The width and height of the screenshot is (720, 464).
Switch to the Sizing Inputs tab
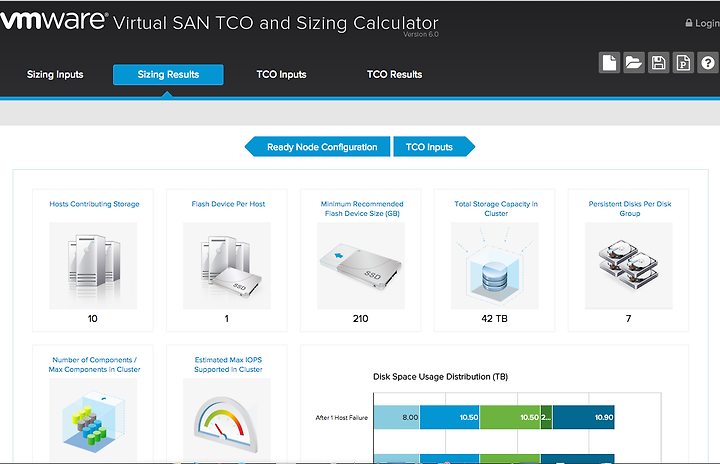(x=55, y=74)
